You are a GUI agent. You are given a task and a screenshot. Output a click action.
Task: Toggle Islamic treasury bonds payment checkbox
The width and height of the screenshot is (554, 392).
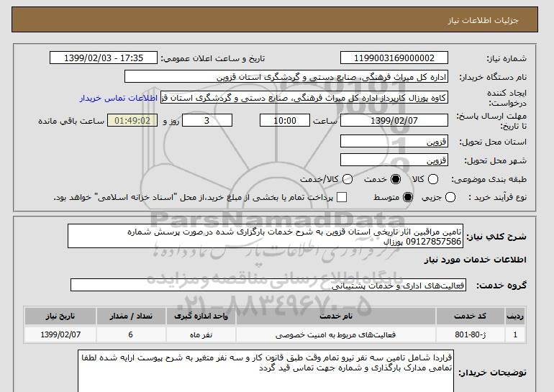pyautogui.click(x=342, y=197)
